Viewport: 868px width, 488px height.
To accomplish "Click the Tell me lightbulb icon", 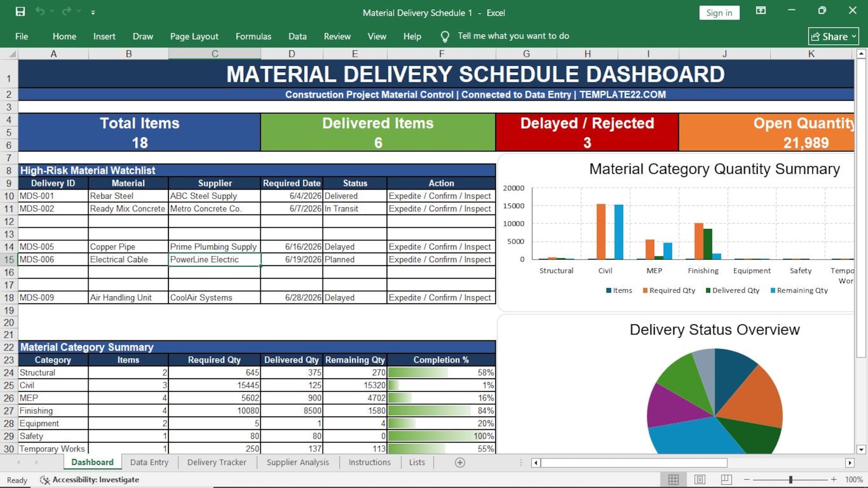I will coord(445,36).
